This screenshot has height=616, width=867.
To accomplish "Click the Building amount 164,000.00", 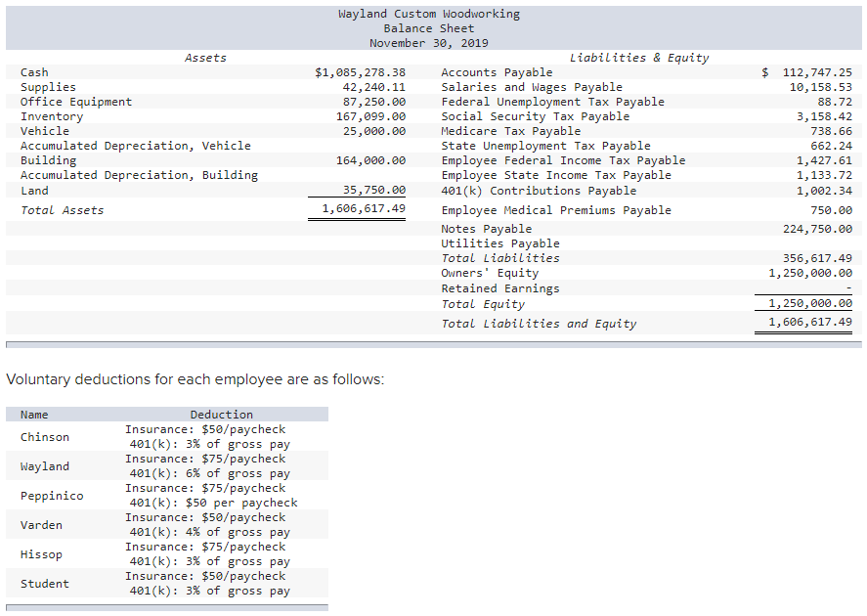I will point(370,160).
